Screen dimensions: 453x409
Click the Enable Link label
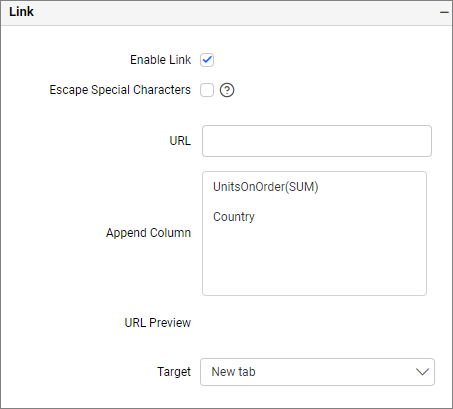tap(160, 60)
